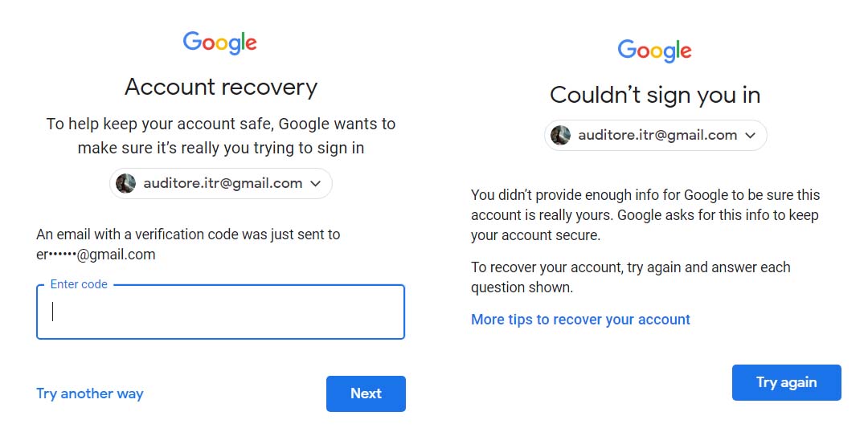The width and height of the screenshot is (868, 428).
Task: Click the blue Next button
Action: tap(366, 393)
